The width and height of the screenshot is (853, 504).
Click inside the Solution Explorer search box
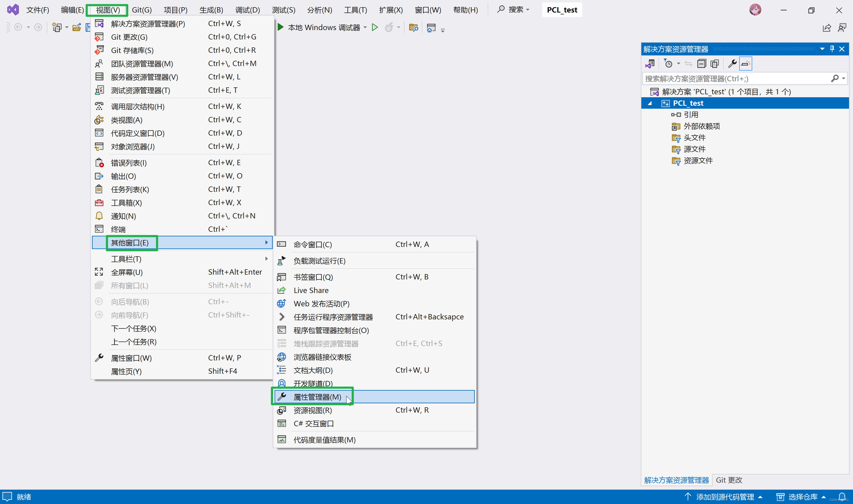pyautogui.click(x=731, y=79)
